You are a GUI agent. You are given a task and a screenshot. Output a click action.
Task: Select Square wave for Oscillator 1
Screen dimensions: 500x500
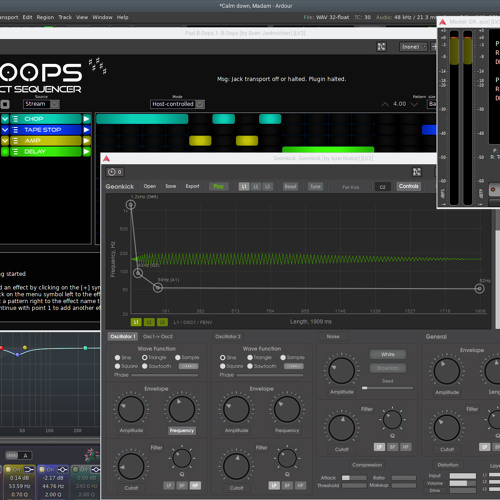(x=117, y=366)
